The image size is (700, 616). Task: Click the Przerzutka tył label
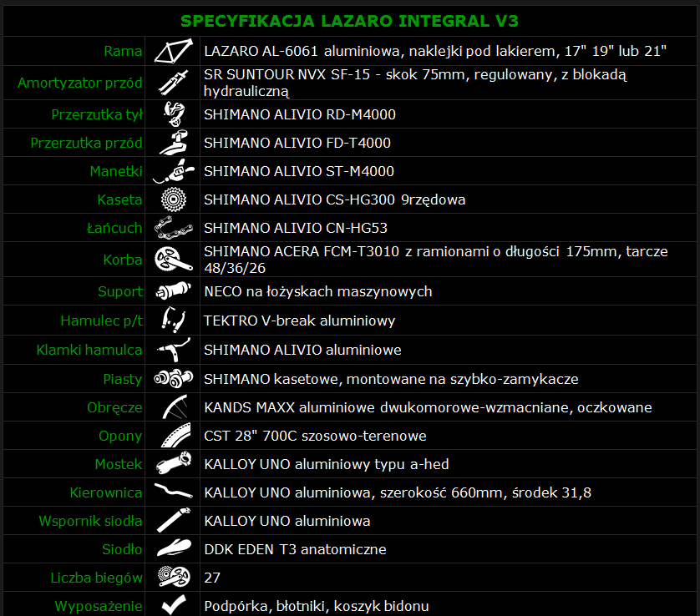click(97, 114)
